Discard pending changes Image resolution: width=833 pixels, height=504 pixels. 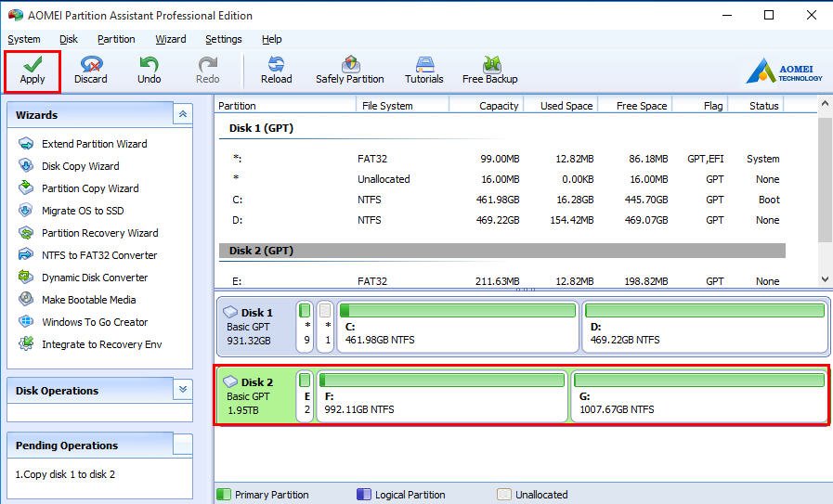[x=91, y=71]
